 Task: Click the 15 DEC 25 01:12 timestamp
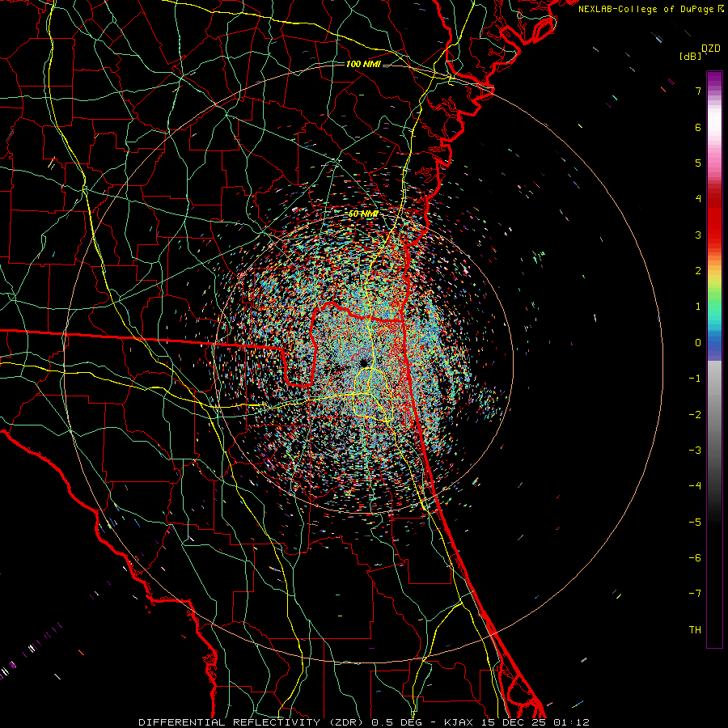pos(534,722)
